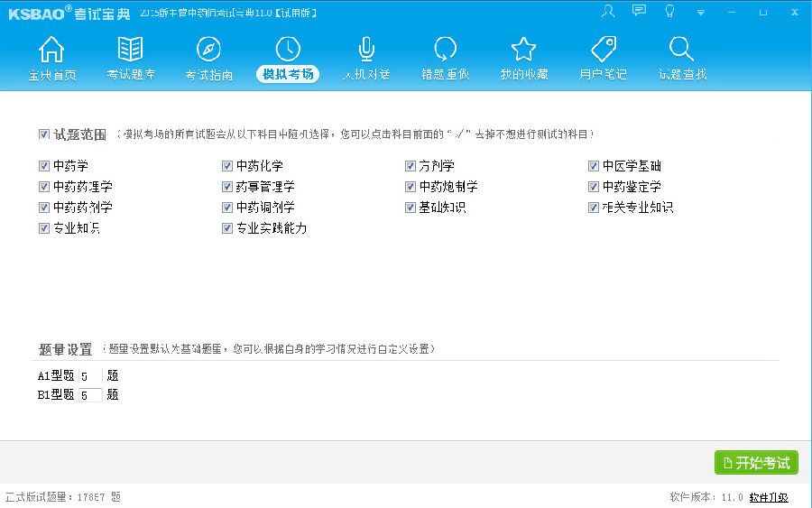
Task: Click the 题量设置 section heading
Action: coord(65,349)
